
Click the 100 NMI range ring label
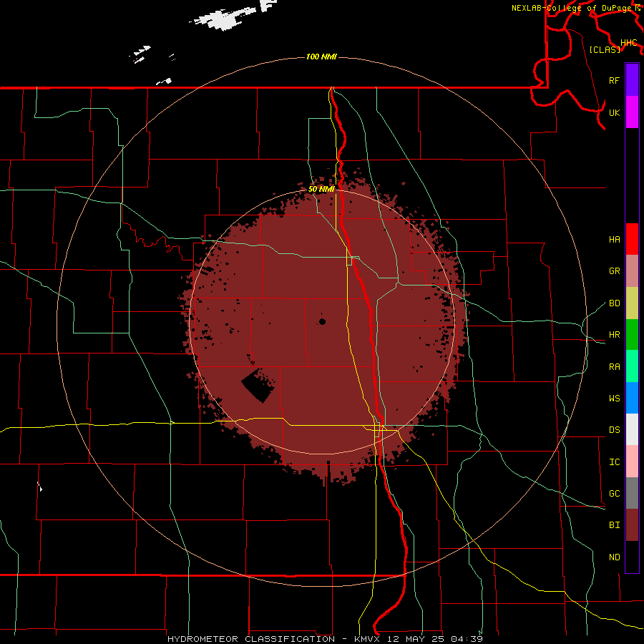coord(321,57)
